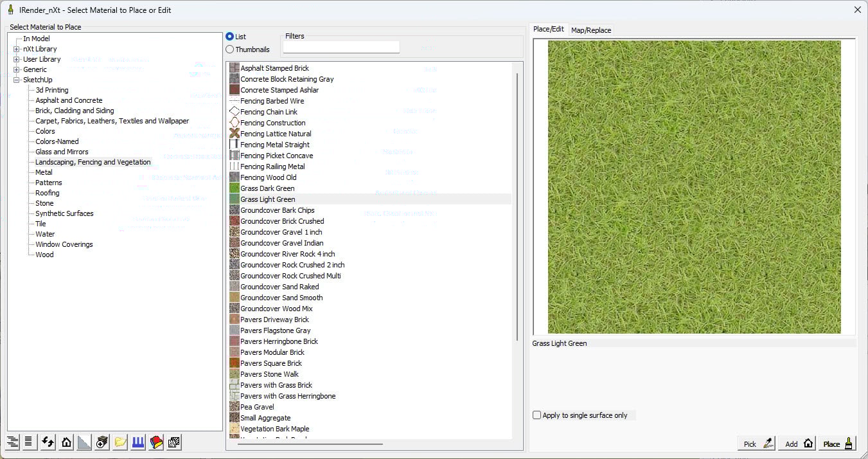Click the yellow folder icon

click(x=120, y=442)
